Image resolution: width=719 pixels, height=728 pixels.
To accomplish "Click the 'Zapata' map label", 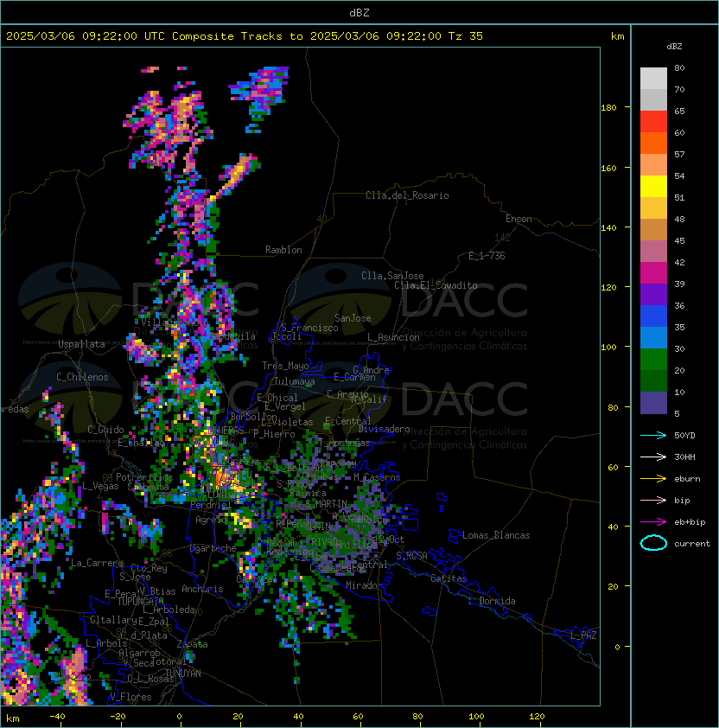I will [192, 644].
